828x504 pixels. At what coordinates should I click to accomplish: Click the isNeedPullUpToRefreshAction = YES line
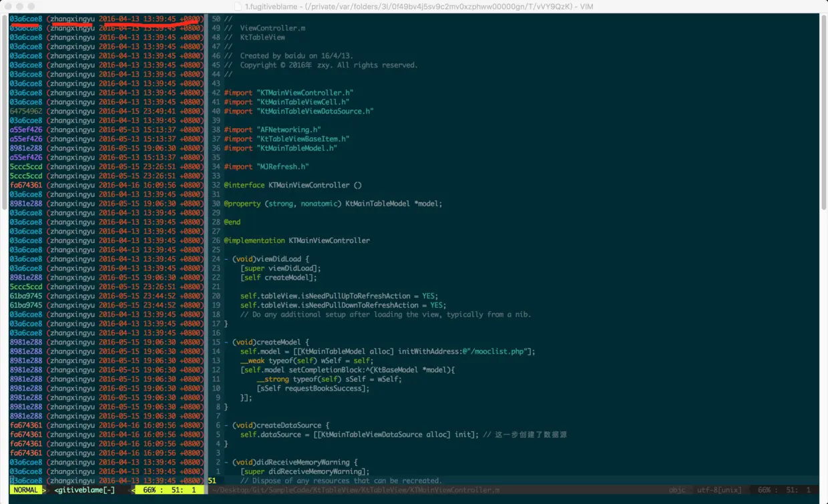[x=339, y=296]
